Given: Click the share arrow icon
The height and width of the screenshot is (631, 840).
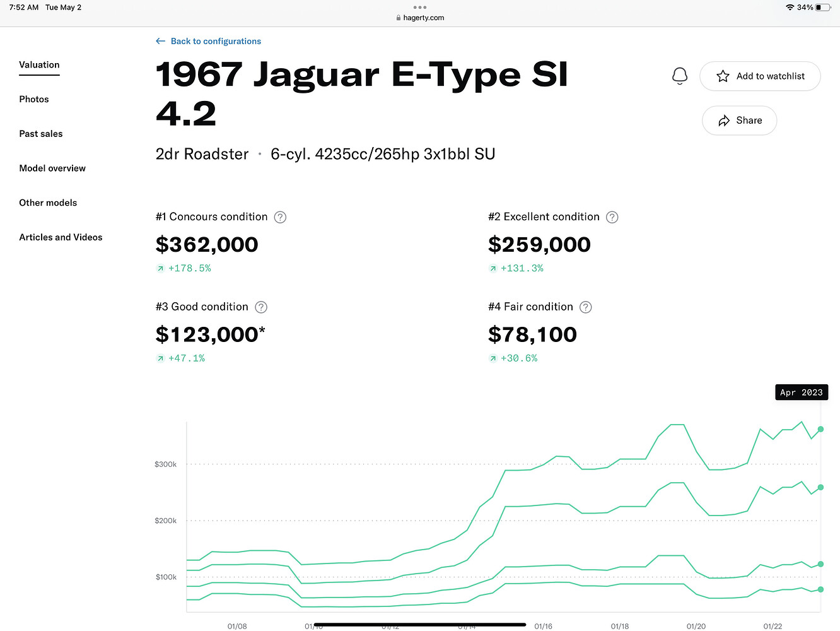Looking at the screenshot, I should click(723, 121).
